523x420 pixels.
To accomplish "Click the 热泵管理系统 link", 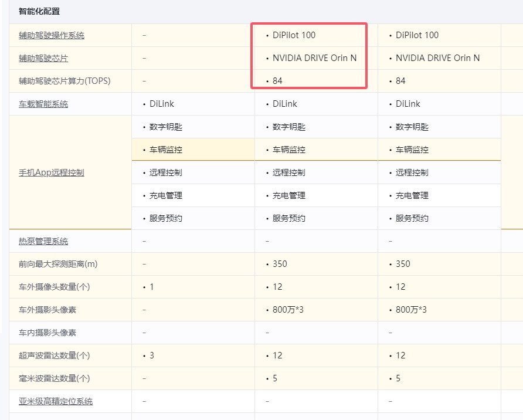I will [x=43, y=241].
